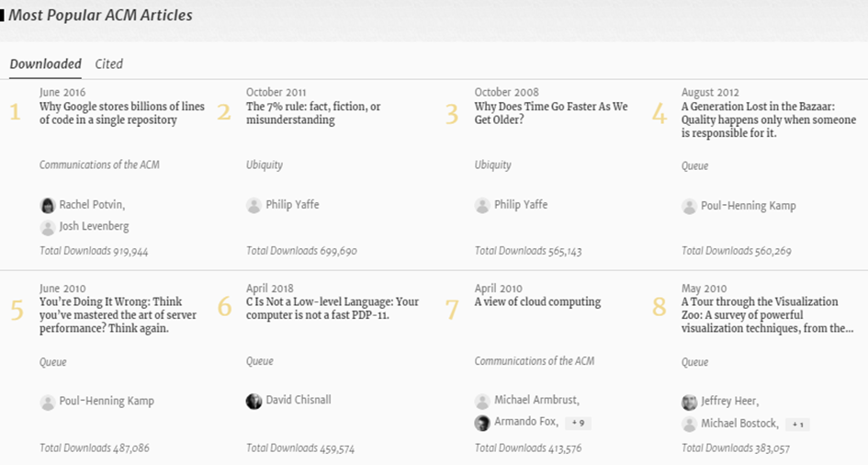Open 'Why Google stores billions of lines' article
The width and height of the screenshot is (868, 465).
(122, 113)
